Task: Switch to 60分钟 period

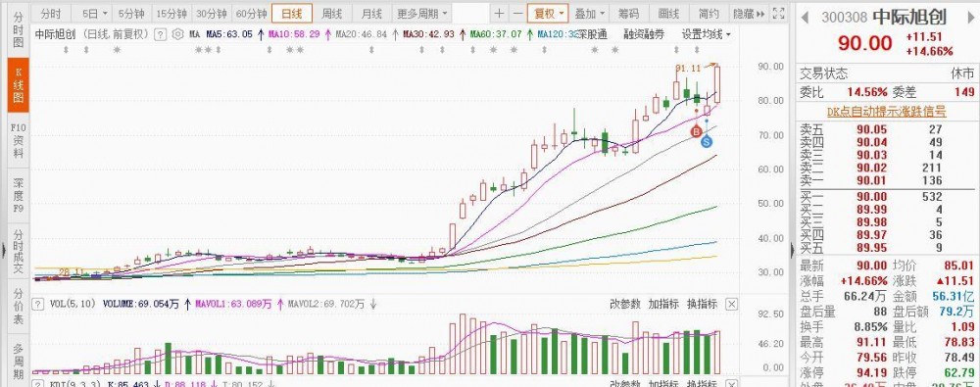Action: (251, 13)
